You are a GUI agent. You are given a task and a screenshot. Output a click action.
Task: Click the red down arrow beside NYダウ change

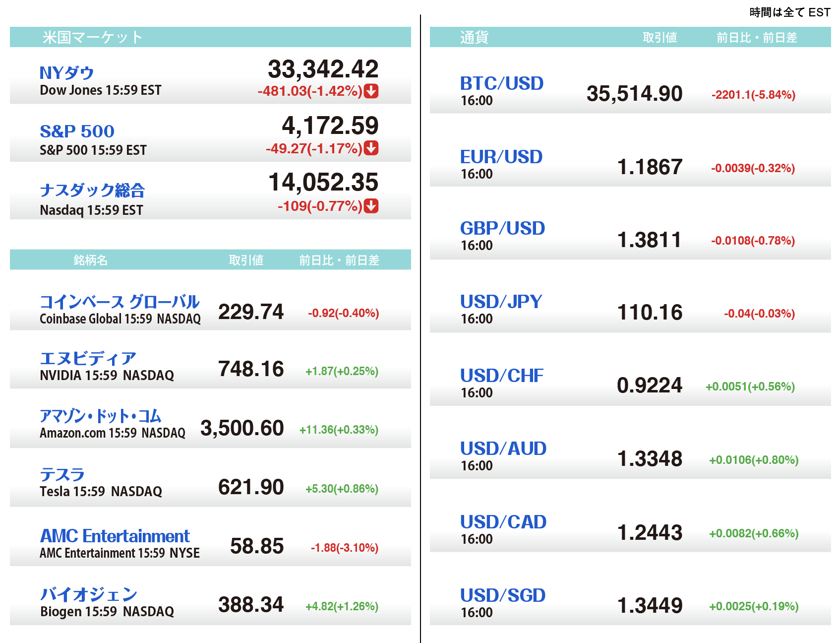point(371,91)
